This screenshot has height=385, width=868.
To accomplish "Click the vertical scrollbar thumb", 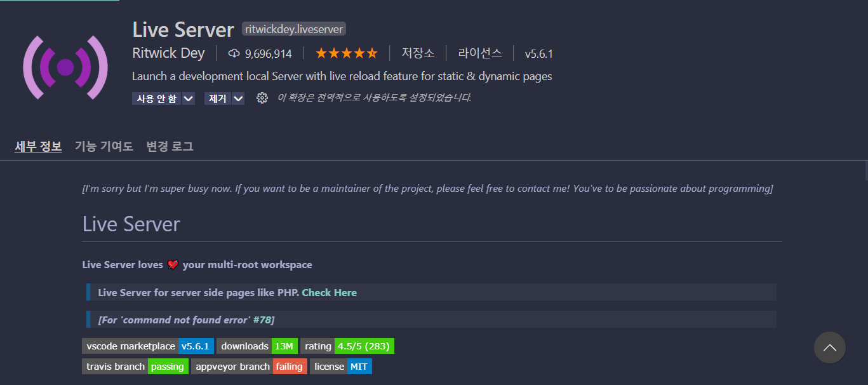I will point(866,172).
